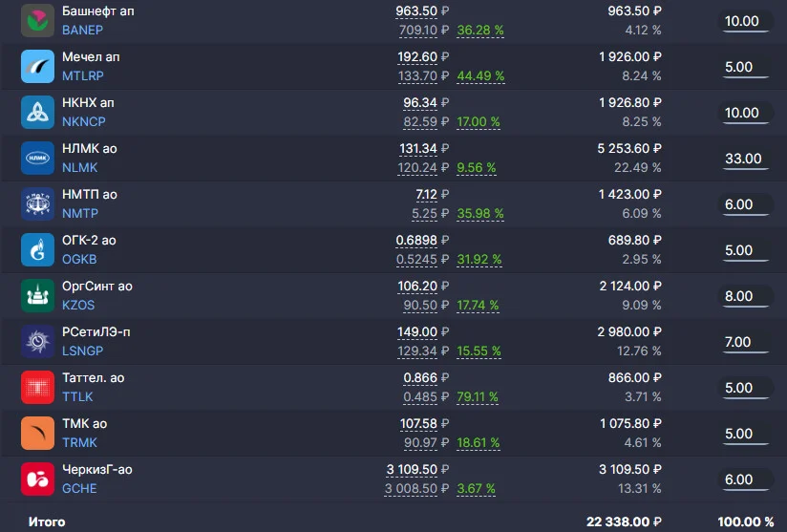Image resolution: width=787 pixels, height=532 pixels.
Task: Click the РСетиЛЭ-п company logo icon
Action: (37, 341)
